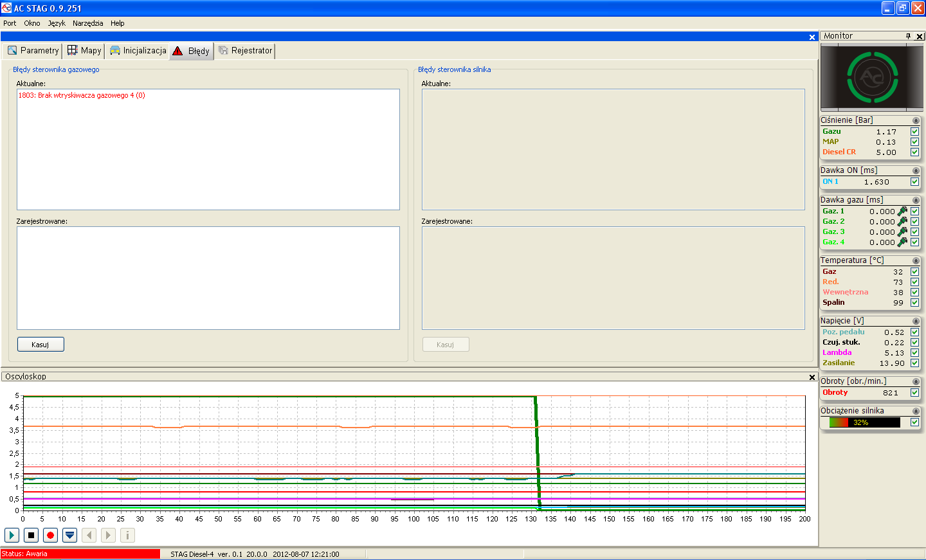Viewport: 926px width, 560px height.
Task: Toggle the Obroty checkbox
Action: 914,392
